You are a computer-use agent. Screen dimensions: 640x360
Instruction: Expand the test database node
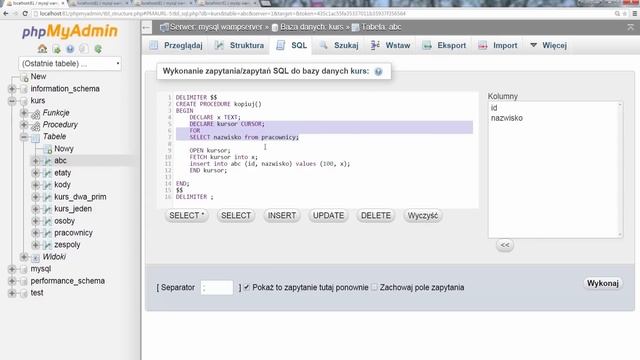(x=12, y=293)
